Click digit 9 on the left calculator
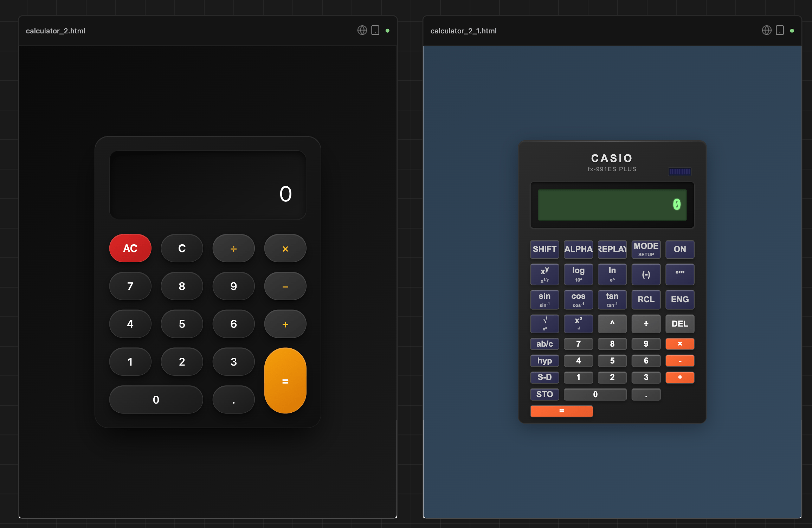Viewport: 812px width, 528px height. [x=233, y=286]
